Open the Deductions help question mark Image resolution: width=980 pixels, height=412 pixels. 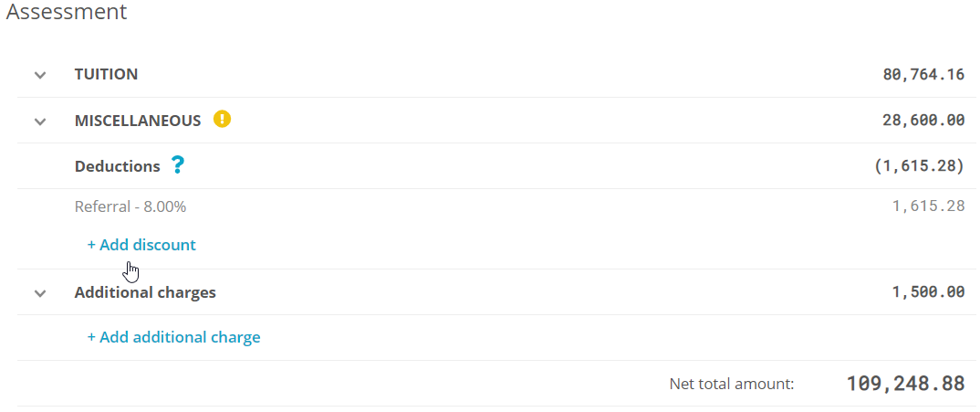pos(178,165)
